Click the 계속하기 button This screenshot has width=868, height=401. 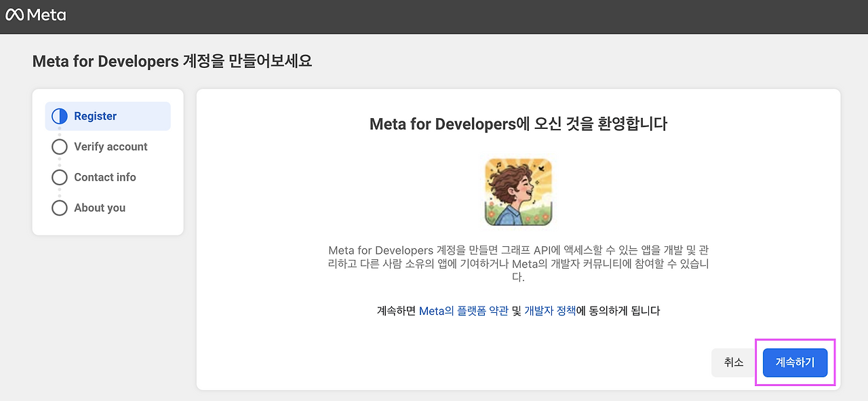pyautogui.click(x=795, y=363)
